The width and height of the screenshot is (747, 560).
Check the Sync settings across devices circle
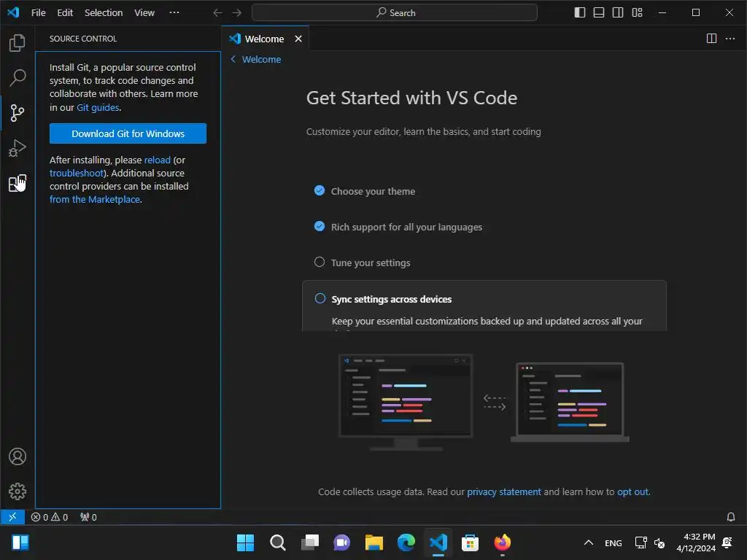pyautogui.click(x=320, y=298)
